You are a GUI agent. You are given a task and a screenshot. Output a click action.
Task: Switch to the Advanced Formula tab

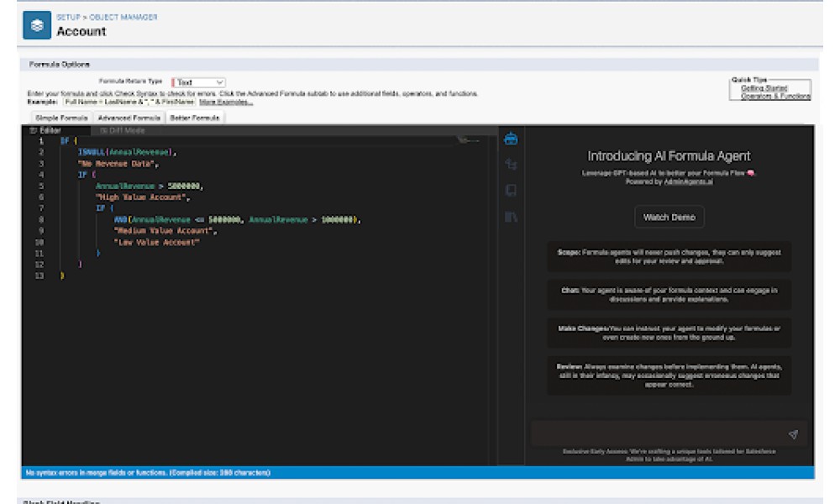tap(129, 118)
